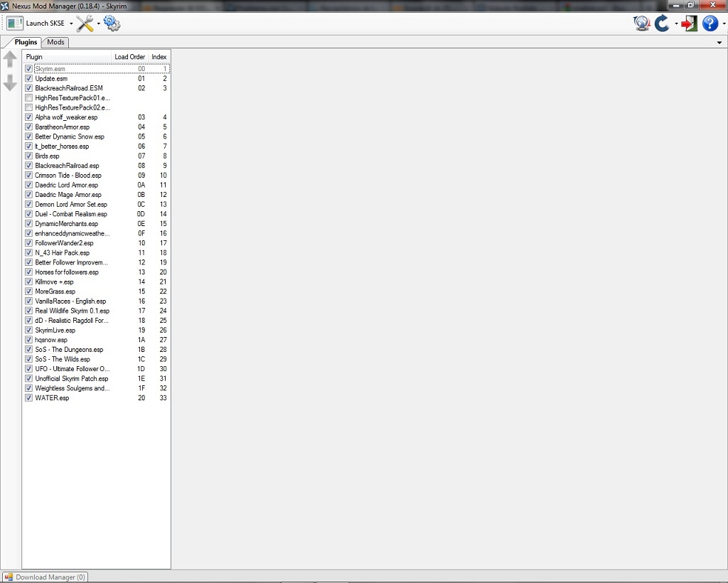Click the Launch SKSE game icon

[15, 23]
